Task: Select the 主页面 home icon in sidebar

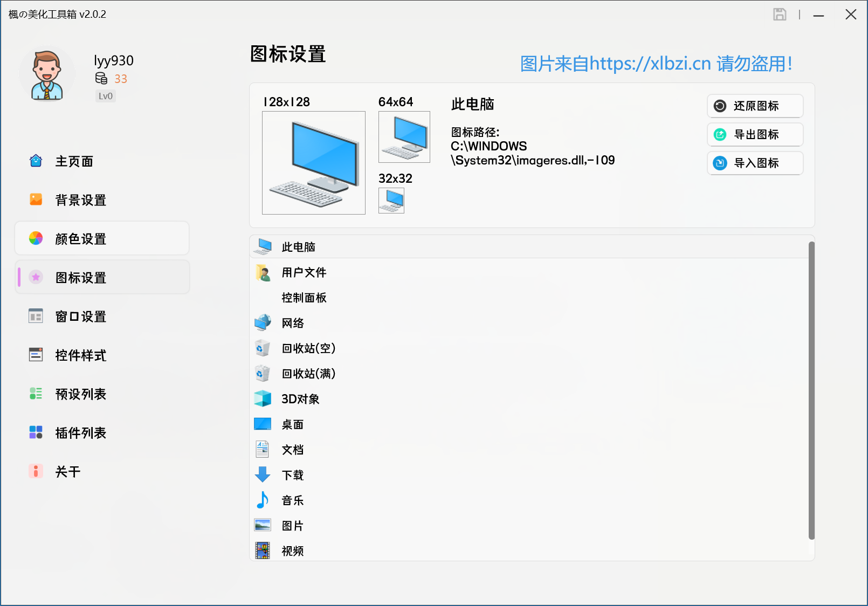Action: point(36,161)
